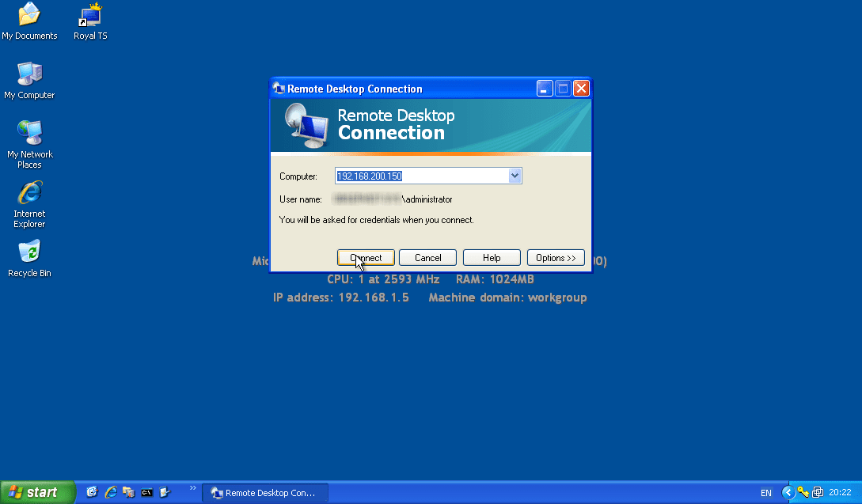Launch the Command Prompt from Quick Launch
Viewport: 862px width, 504px height.
[x=146, y=492]
